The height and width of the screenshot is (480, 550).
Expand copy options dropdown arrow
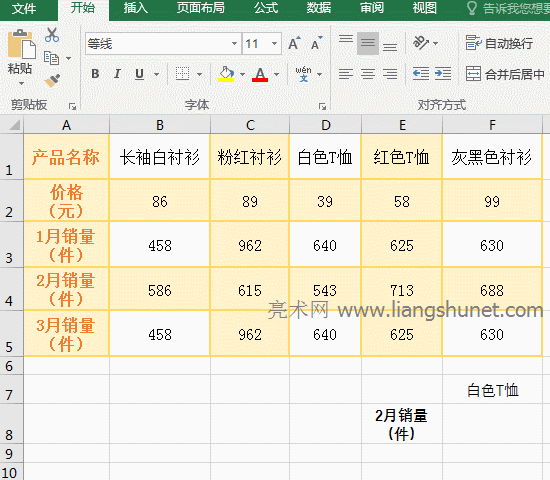tap(68, 58)
